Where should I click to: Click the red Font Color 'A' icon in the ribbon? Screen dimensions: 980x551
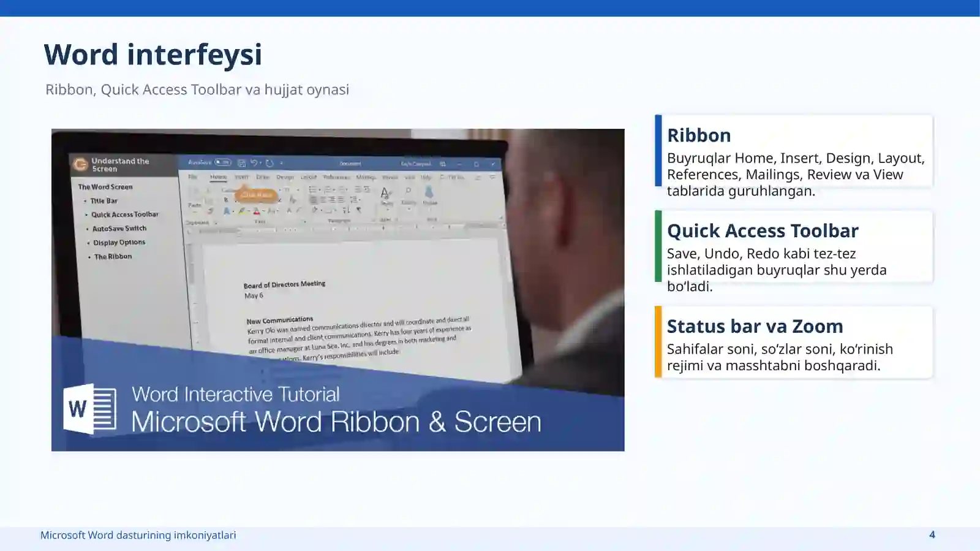(x=257, y=211)
